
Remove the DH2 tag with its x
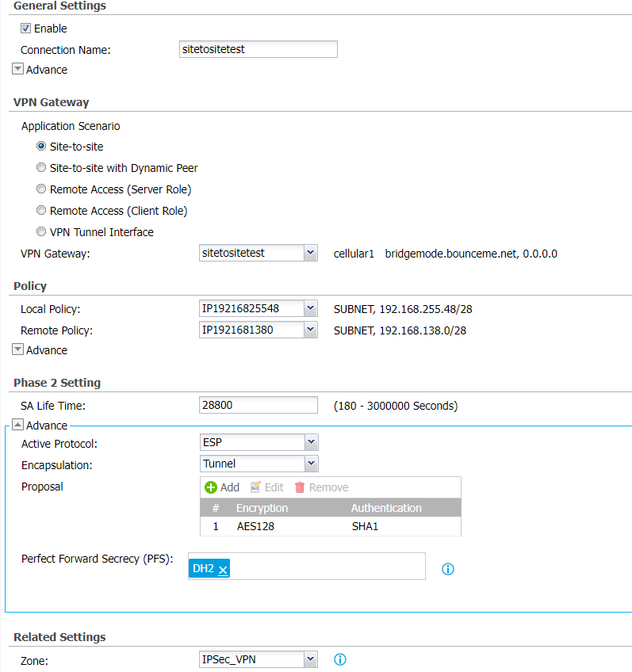point(223,569)
